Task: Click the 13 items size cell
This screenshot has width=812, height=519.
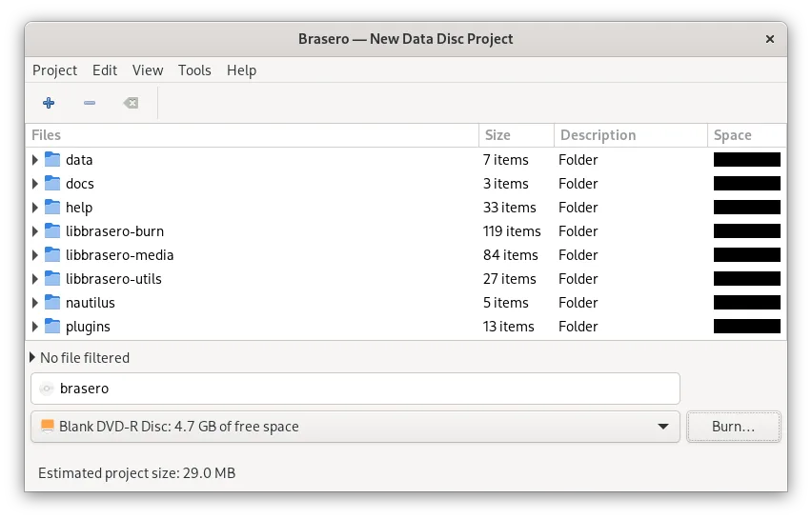Action: [509, 327]
